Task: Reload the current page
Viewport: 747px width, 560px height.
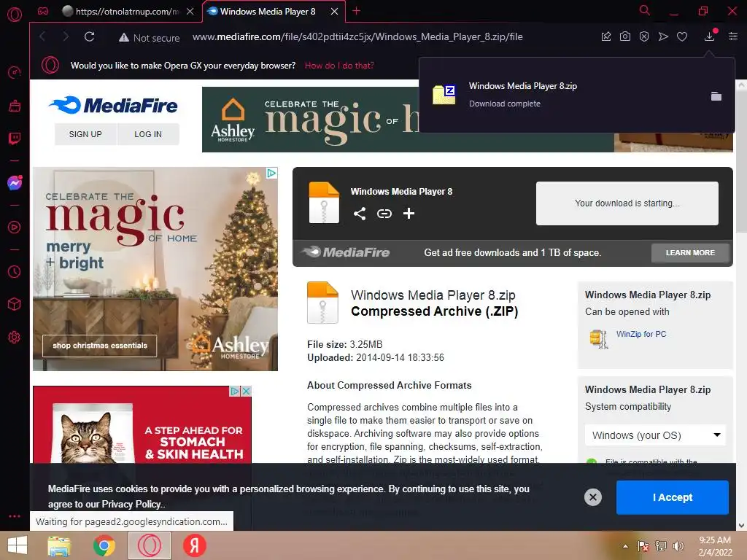Action: click(89, 36)
